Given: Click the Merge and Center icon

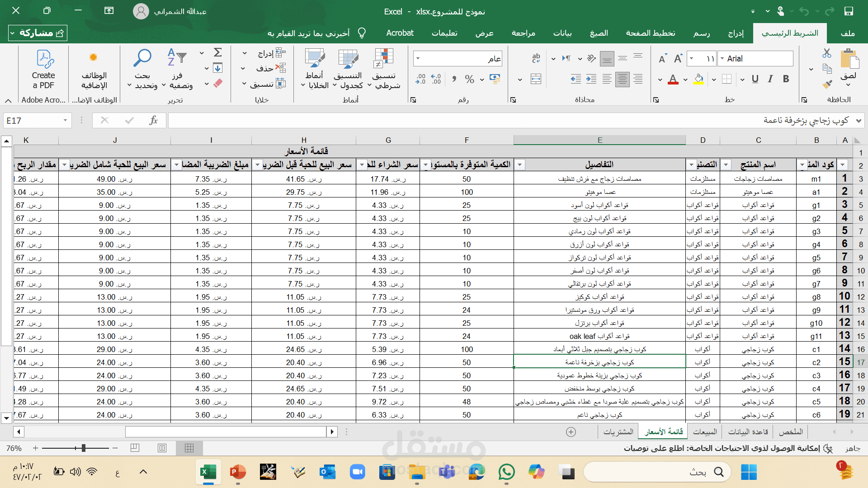Looking at the screenshot, I should 536,79.
